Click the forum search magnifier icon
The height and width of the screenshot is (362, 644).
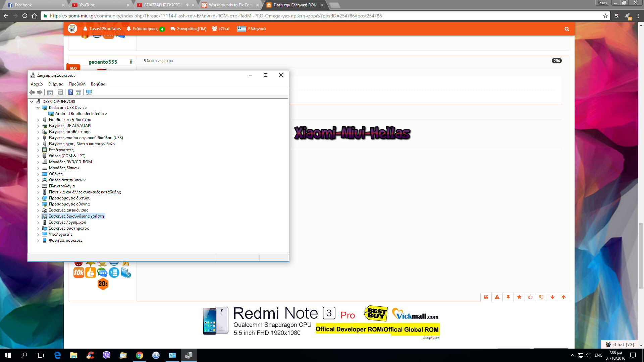coord(567,29)
